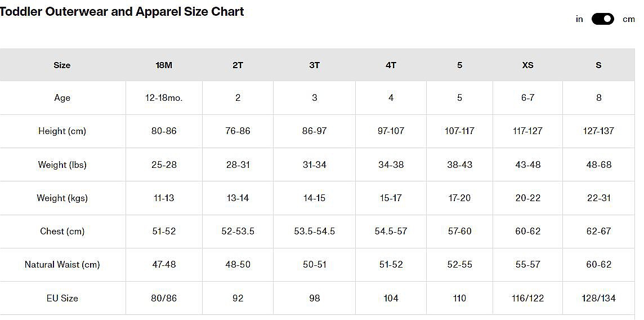Select the 'in' unit label
Screen dimensions: 644x320
[x=579, y=19]
